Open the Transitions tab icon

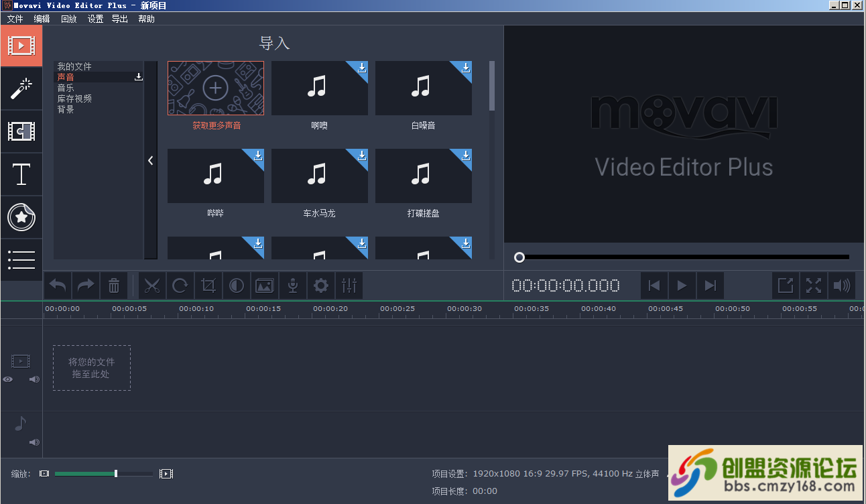(x=21, y=131)
